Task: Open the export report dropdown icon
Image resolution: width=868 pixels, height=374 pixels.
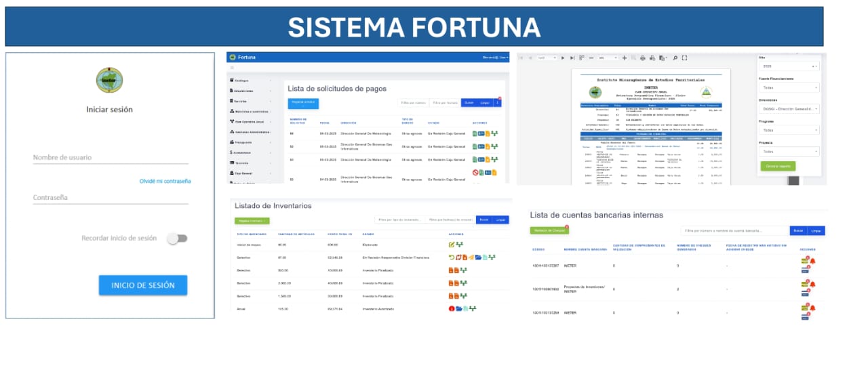Action: [662, 58]
